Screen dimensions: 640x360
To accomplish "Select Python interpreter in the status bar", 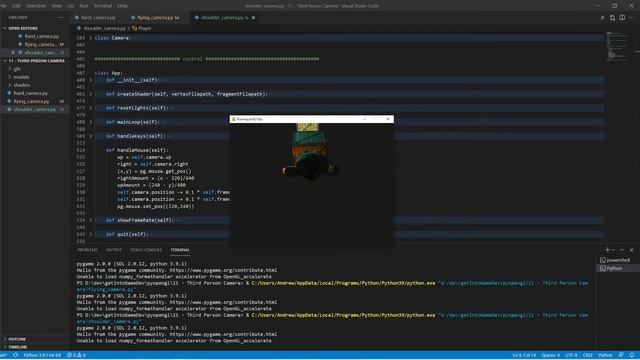I will pyautogui.click(x=42, y=355).
